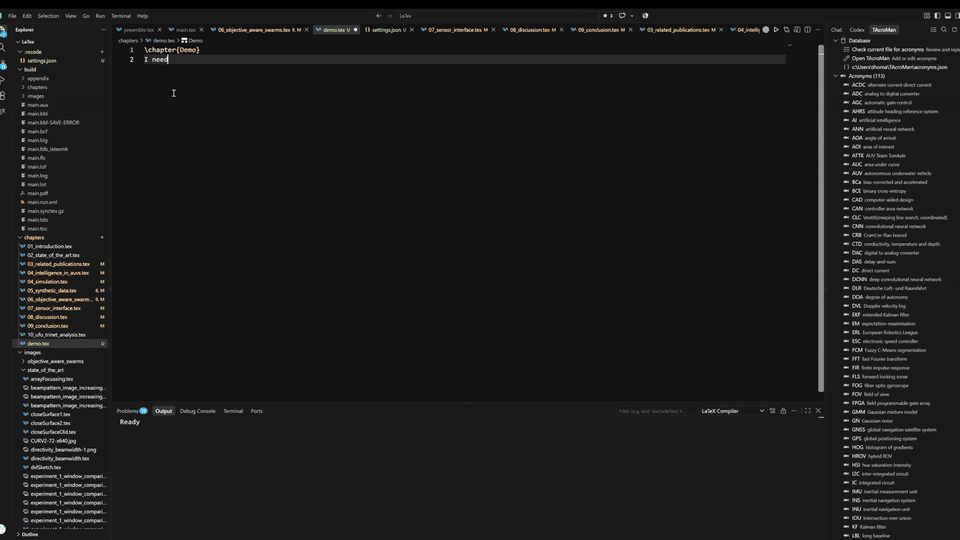
Task: Close the bottom panel
Action: (x=818, y=411)
